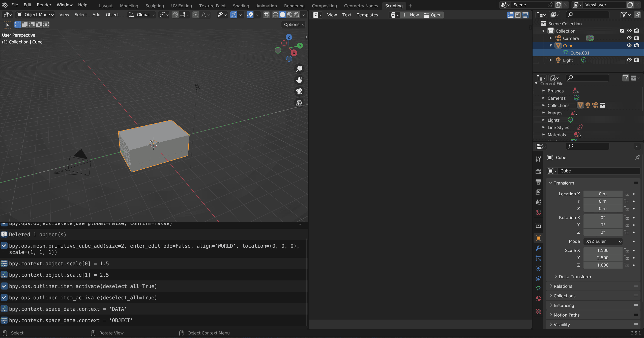The height and width of the screenshot is (338, 644).
Task: Open the Object Constraints tab
Action: [x=538, y=278]
